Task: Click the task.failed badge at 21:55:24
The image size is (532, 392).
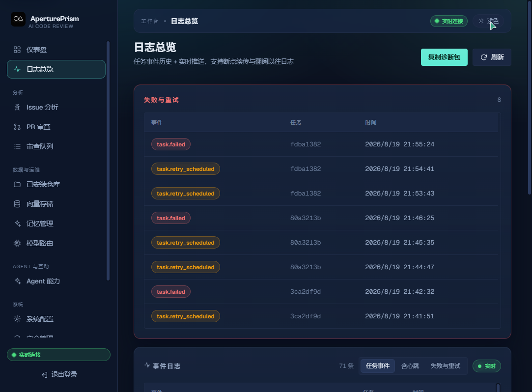Action: coord(170,144)
